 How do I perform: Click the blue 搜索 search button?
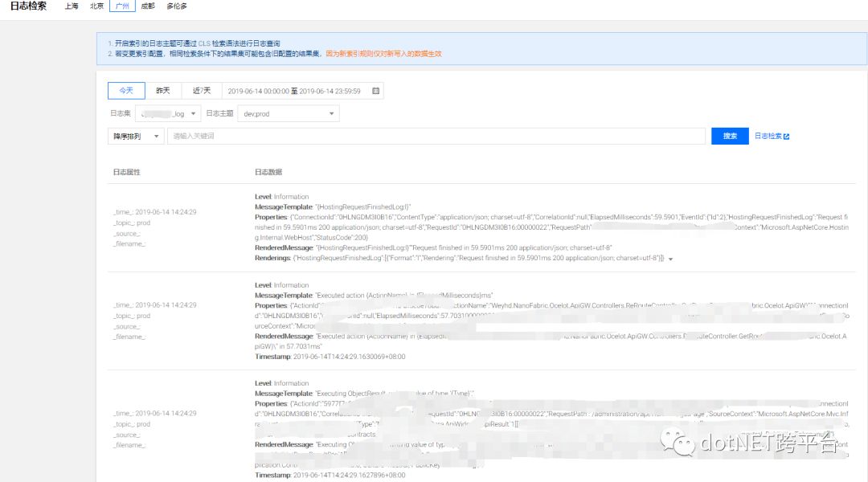tap(730, 136)
